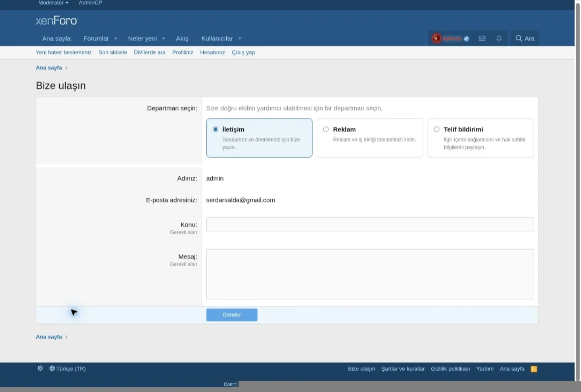Open the XenForo logo home link
The image size is (581, 392).
(x=57, y=21)
